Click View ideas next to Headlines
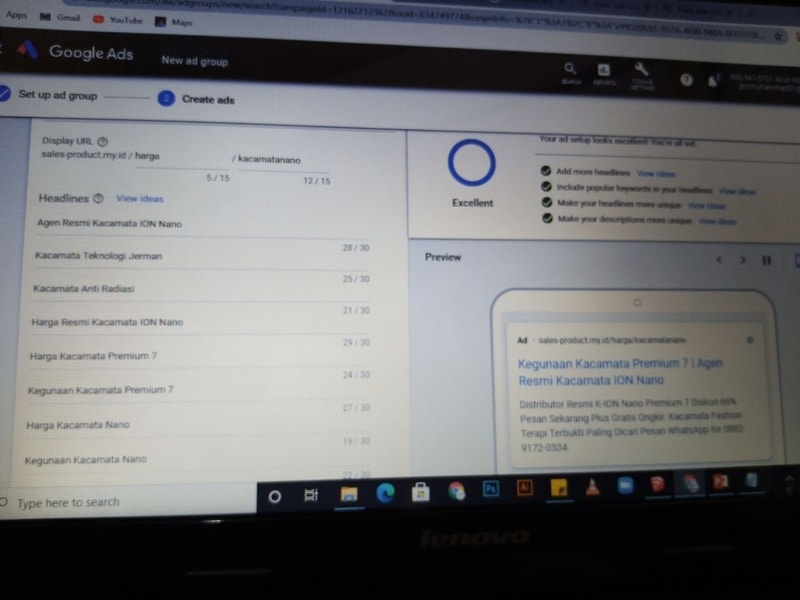 click(x=139, y=199)
